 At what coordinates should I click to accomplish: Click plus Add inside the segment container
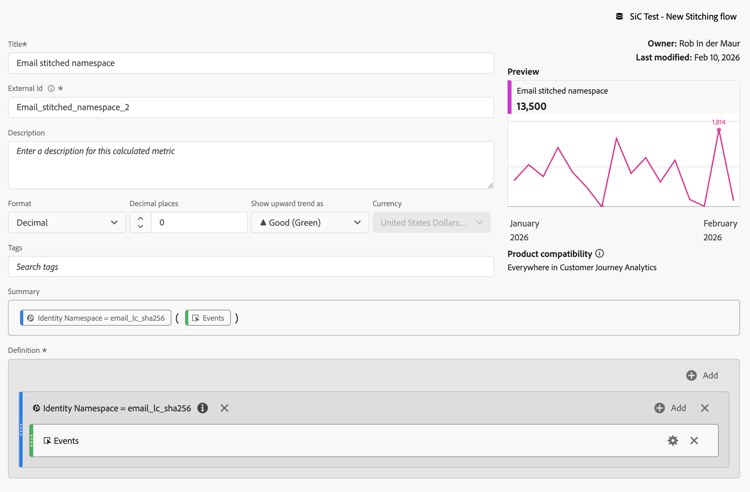[670, 408]
